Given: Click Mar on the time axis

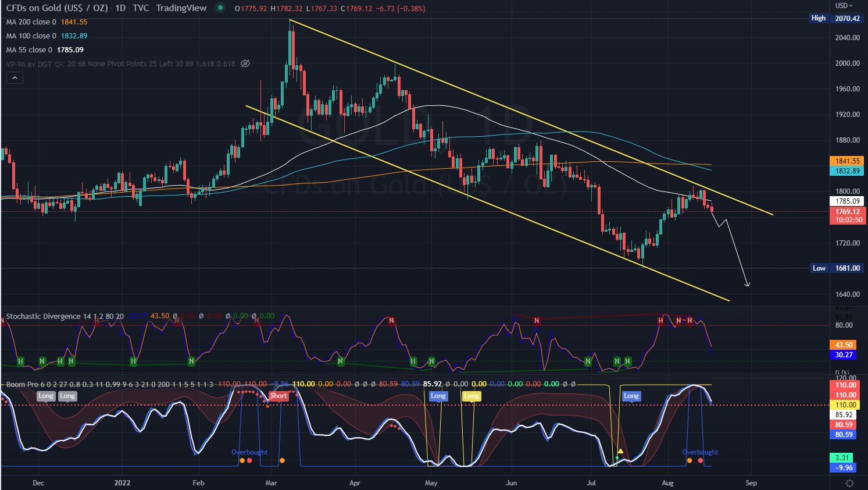Looking at the screenshot, I should click(271, 483).
